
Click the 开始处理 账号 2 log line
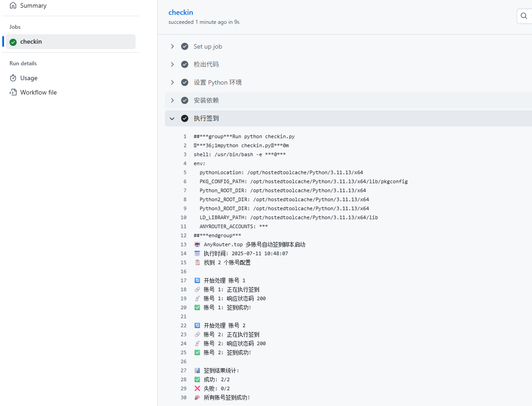pos(219,325)
